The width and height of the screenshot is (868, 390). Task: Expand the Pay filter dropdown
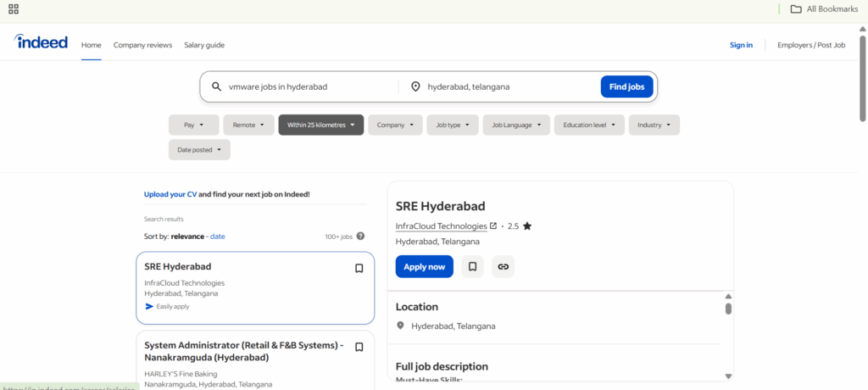tap(193, 125)
